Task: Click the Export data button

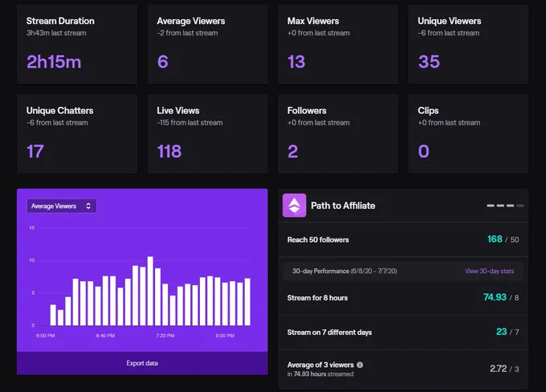Action: tap(142, 363)
